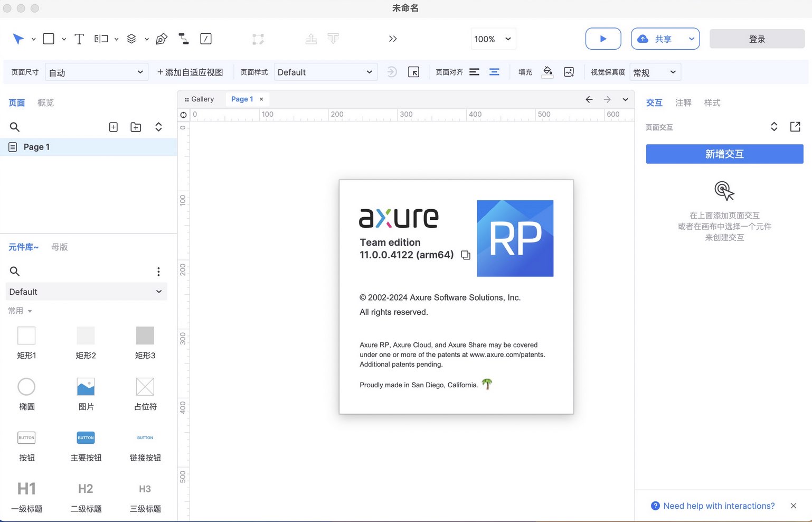This screenshot has height=522, width=812.
Task: Open library options three-dot menu
Action: [158, 271]
